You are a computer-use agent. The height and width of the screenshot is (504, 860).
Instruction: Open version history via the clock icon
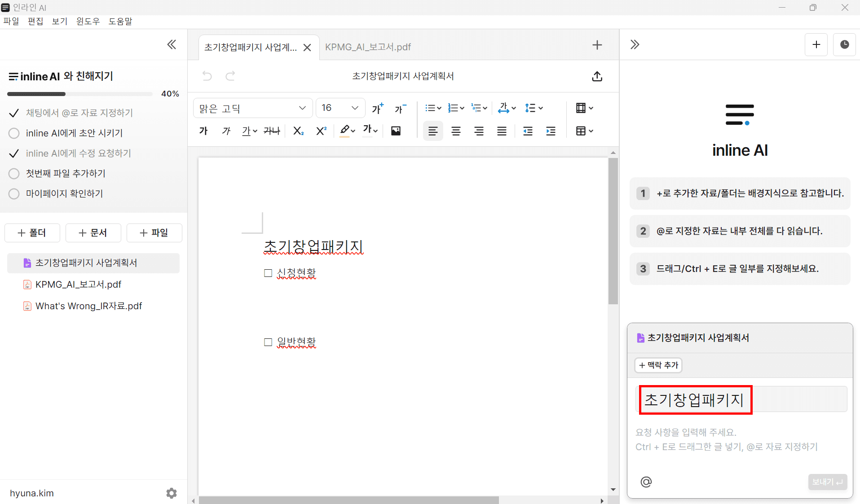pos(844,44)
